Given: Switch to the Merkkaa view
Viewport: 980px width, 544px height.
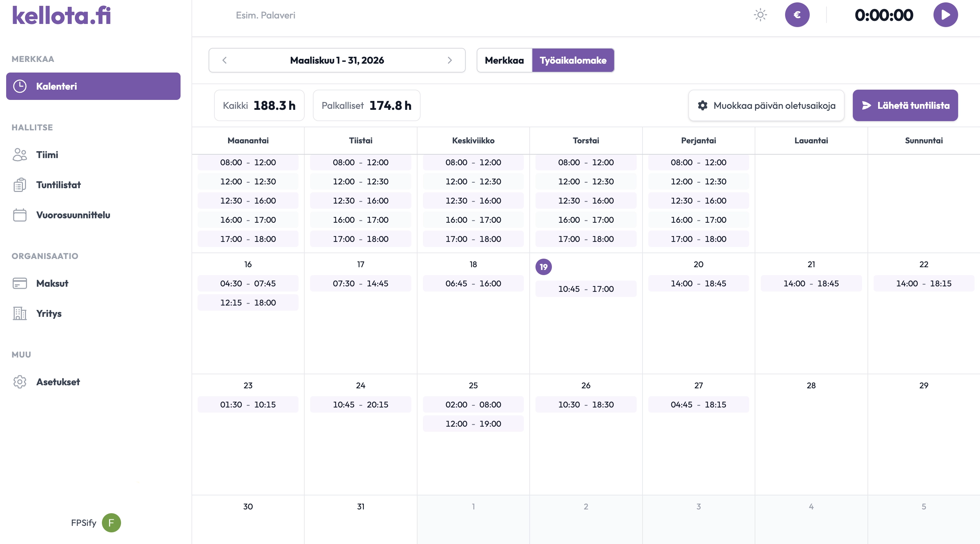Looking at the screenshot, I should pyautogui.click(x=504, y=60).
